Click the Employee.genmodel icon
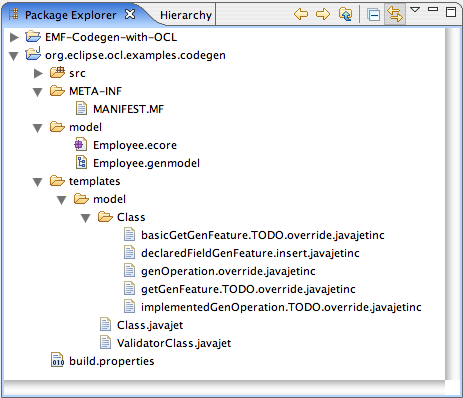 (x=82, y=163)
